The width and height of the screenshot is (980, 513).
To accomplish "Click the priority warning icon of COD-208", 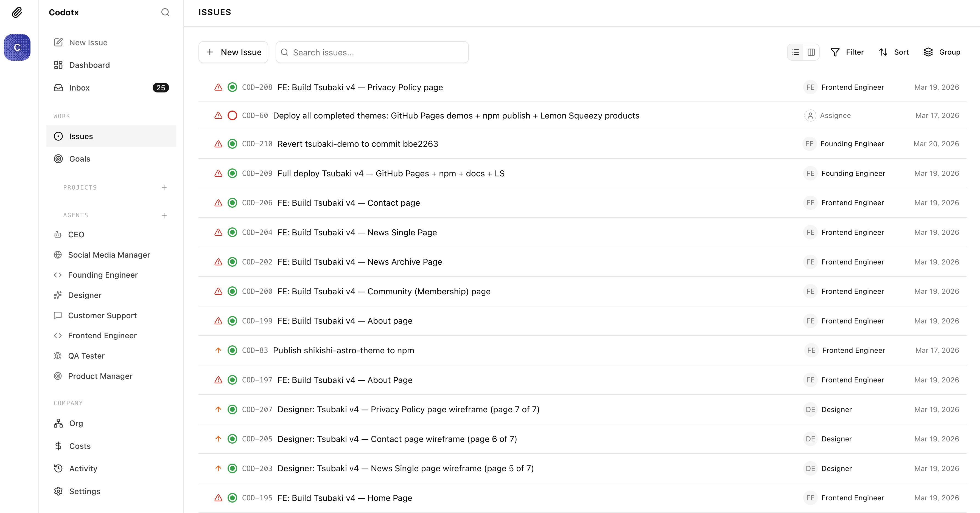I will [x=218, y=87].
